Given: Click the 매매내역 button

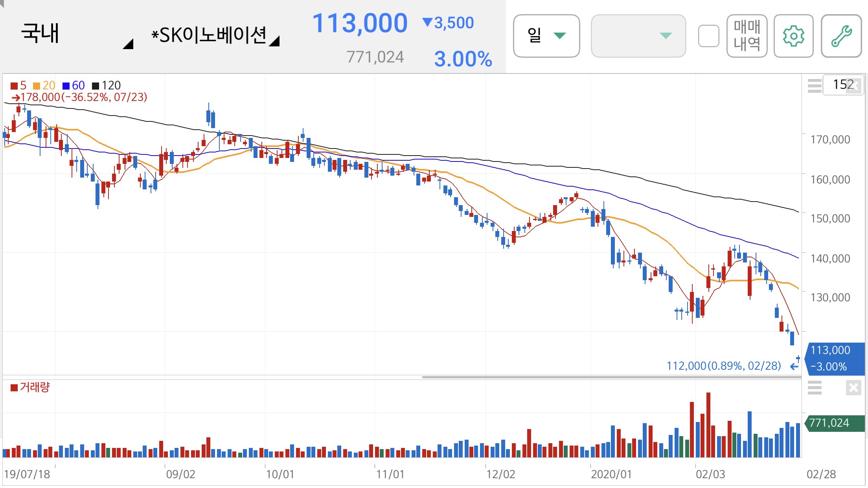Looking at the screenshot, I should tap(747, 36).
